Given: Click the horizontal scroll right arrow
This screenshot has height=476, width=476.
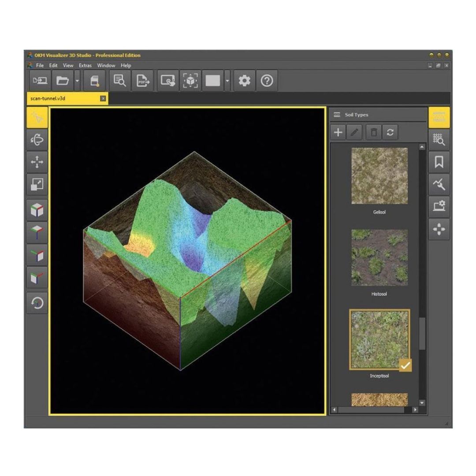Looking at the screenshot, I should click(415, 410).
